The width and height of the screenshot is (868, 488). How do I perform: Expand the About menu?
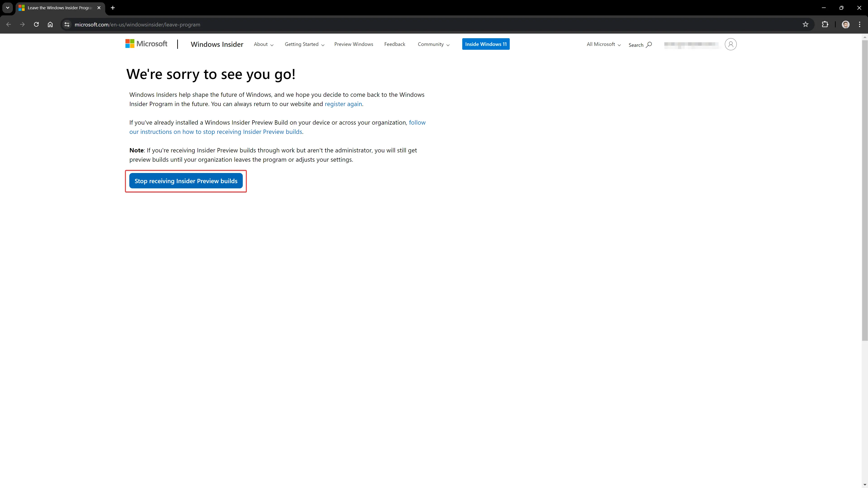pyautogui.click(x=264, y=44)
